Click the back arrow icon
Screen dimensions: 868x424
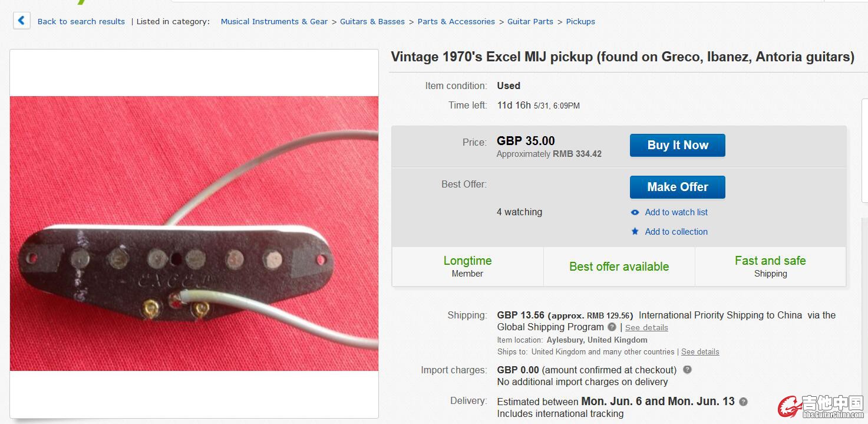tap(21, 21)
